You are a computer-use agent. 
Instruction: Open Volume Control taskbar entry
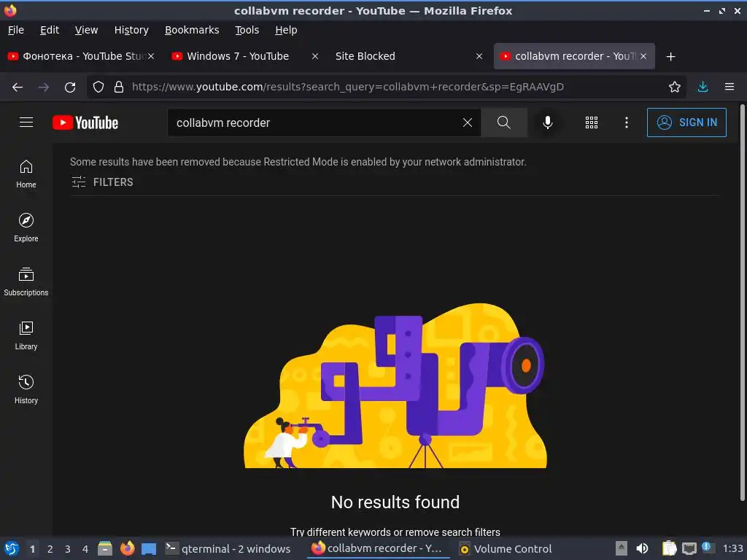pos(506,548)
